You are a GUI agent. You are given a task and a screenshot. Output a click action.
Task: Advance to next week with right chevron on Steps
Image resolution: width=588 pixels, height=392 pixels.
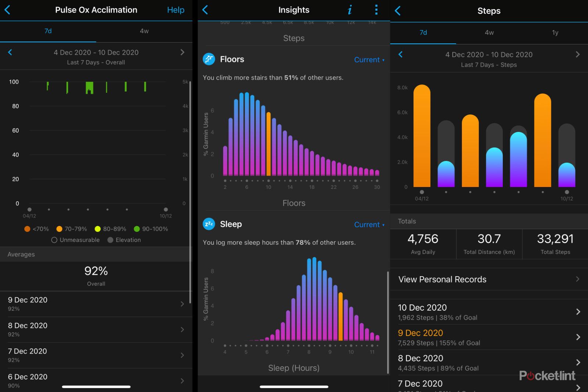click(578, 54)
